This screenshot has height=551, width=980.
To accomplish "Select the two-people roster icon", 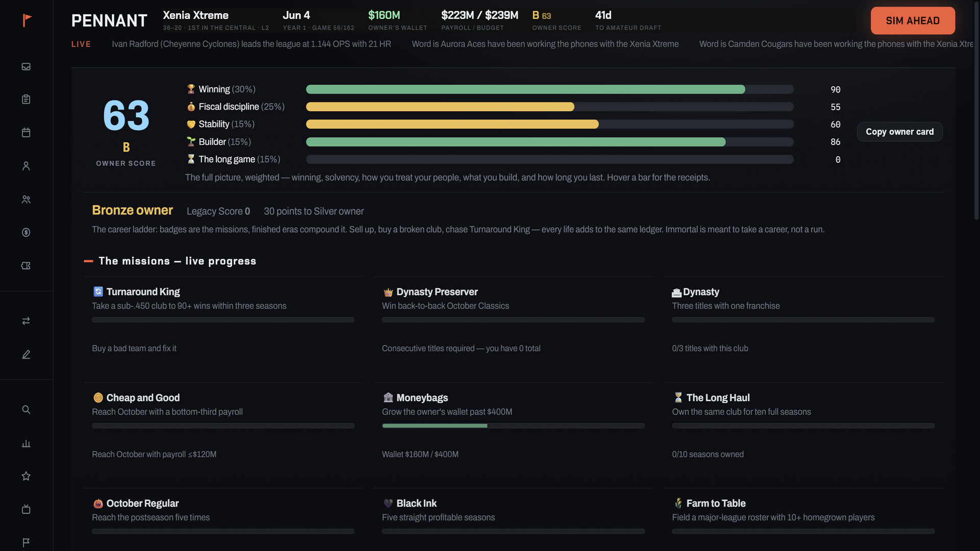I will click(x=26, y=199).
